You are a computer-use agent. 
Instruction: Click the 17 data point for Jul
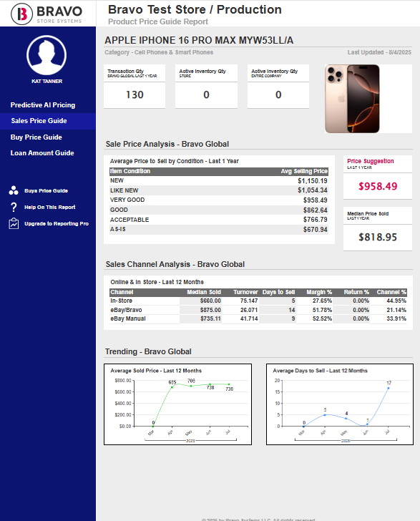[x=389, y=387]
